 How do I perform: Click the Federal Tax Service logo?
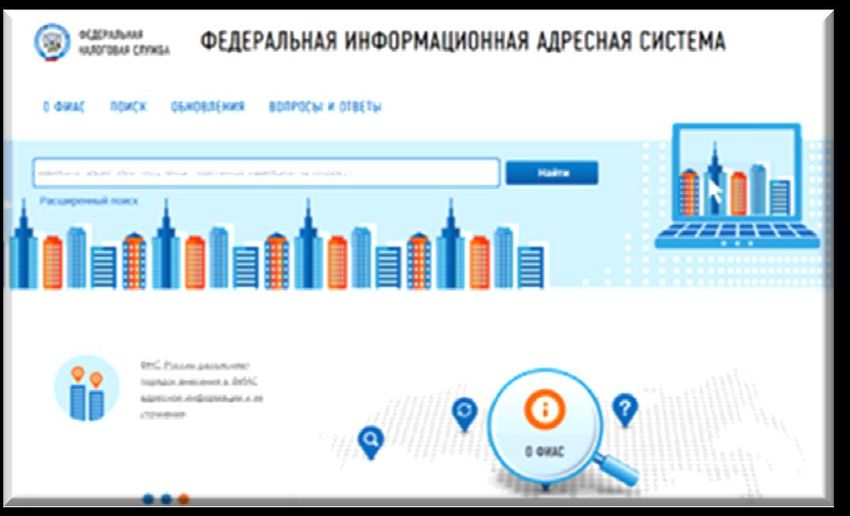(x=51, y=41)
